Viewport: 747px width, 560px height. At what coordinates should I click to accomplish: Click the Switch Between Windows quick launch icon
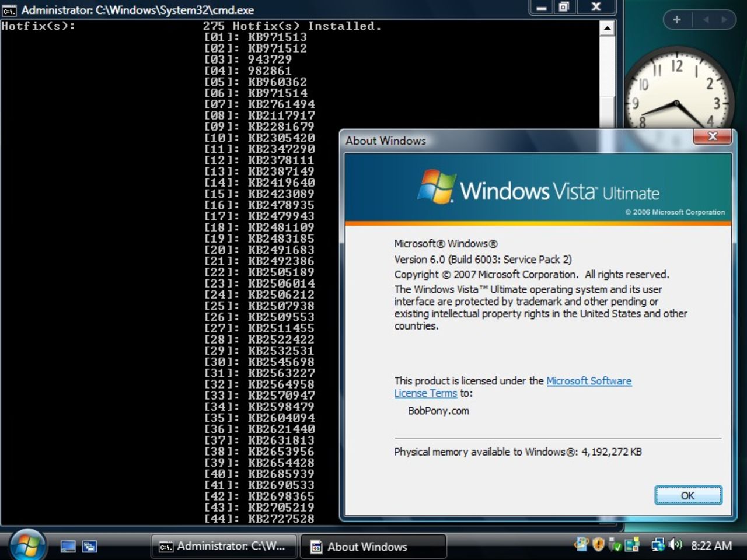[x=89, y=546]
